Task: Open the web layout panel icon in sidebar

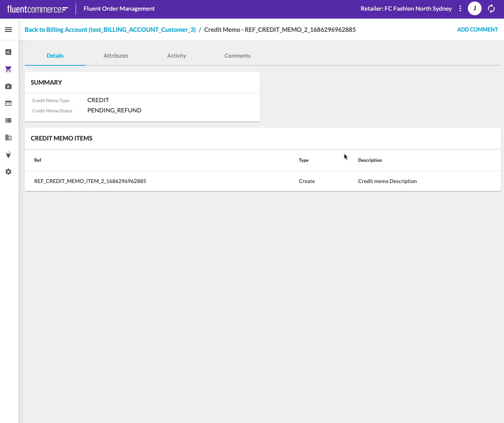Action: pos(8,103)
